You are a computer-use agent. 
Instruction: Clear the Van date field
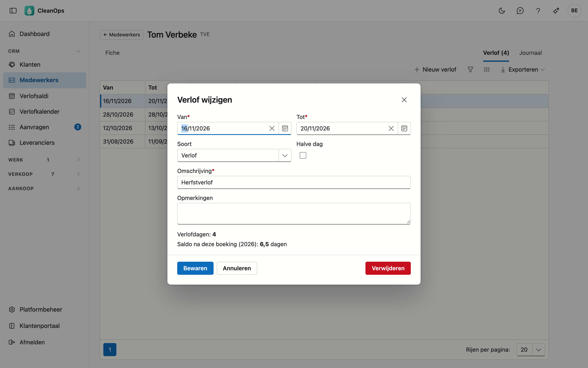(x=272, y=128)
